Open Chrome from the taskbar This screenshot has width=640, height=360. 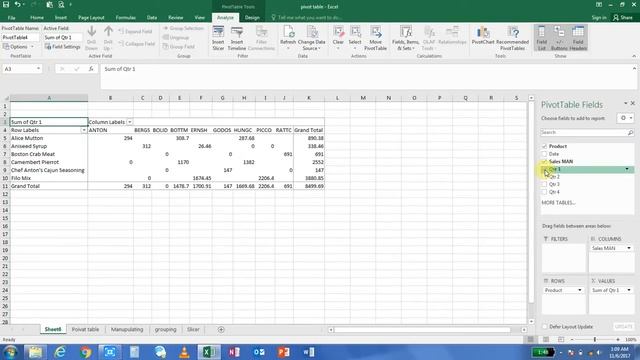point(85,352)
